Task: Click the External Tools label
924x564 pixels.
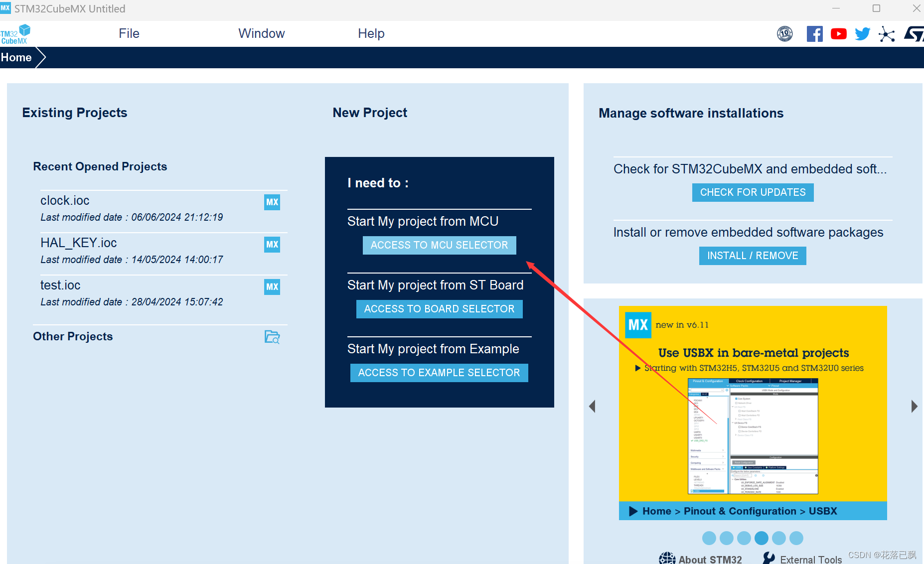Action: coord(811,560)
